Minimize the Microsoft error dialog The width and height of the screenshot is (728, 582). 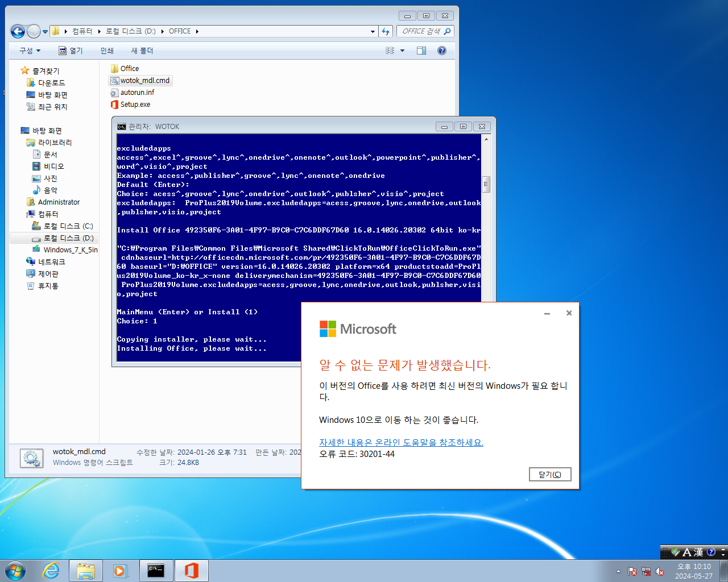point(547,313)
